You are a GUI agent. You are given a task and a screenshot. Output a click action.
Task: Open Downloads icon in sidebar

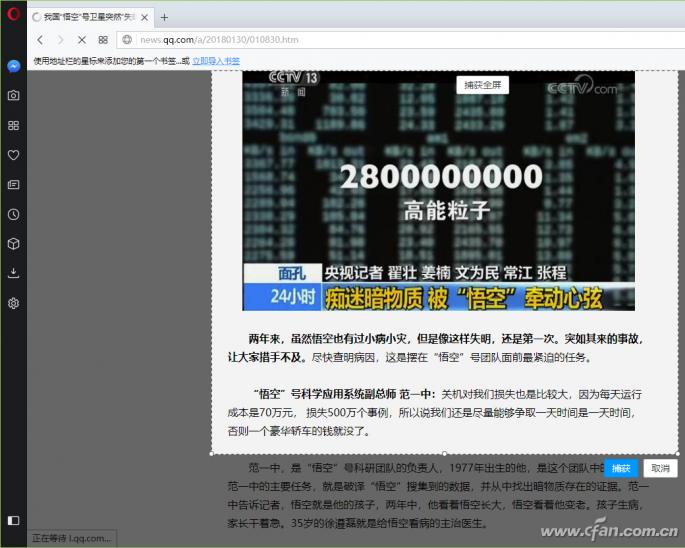click(x=14, y=273)
